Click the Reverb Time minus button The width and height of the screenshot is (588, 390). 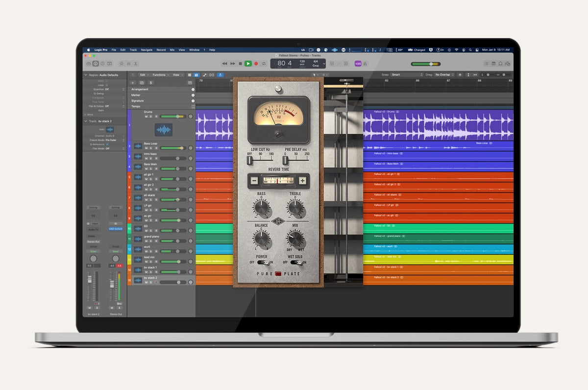(254, 181)
